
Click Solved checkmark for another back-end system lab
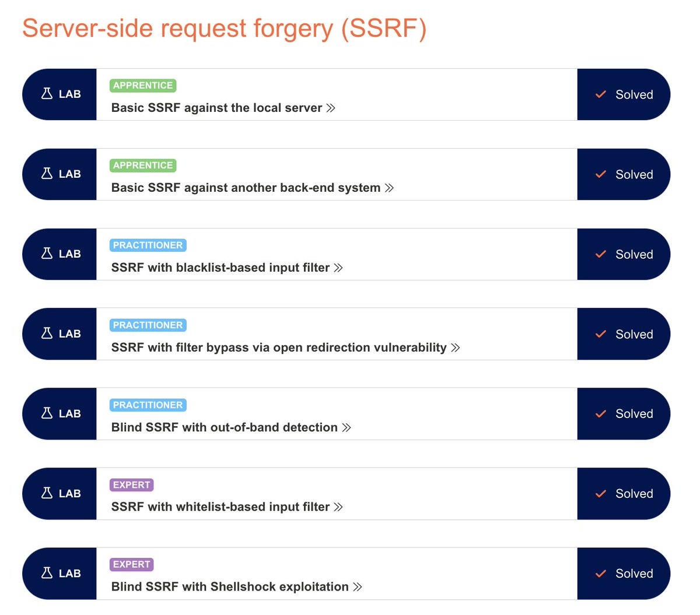click(x=601, y=174)
